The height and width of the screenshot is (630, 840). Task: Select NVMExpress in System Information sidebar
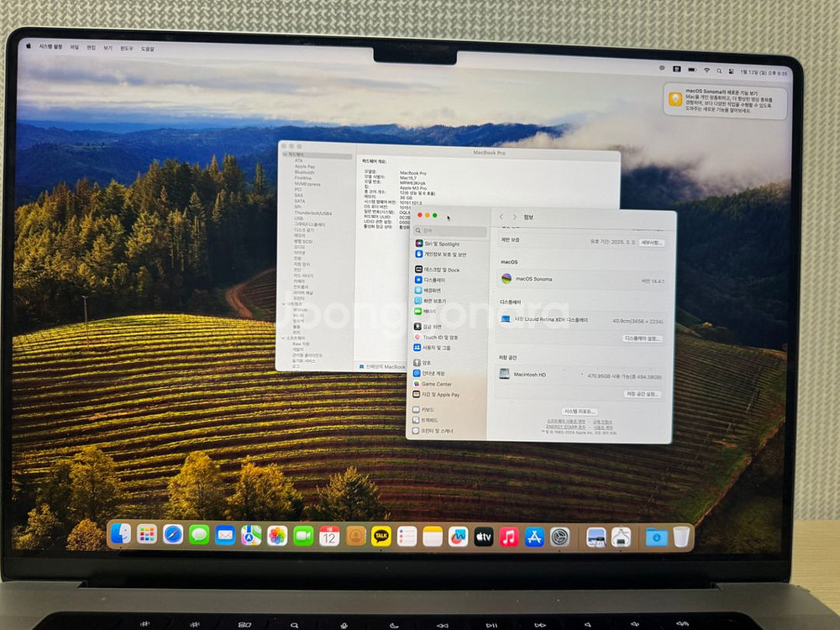(x=307, y=184)
